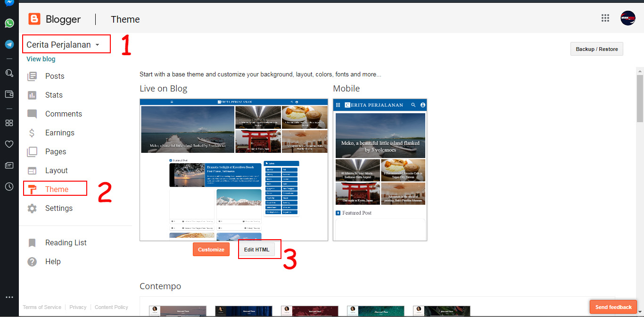Open Telegram in the browser sidebar
The image size is (644, 317).
click(9, 44)
